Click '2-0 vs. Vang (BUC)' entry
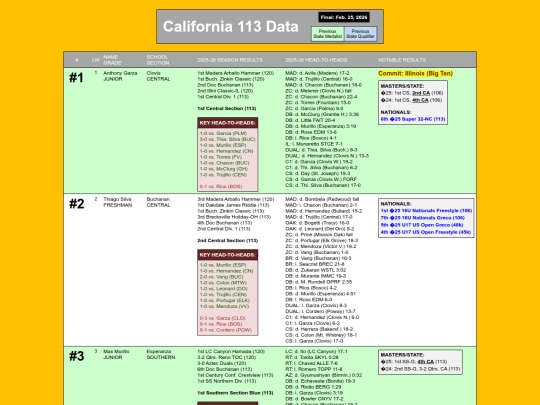 tap(221, 277)
